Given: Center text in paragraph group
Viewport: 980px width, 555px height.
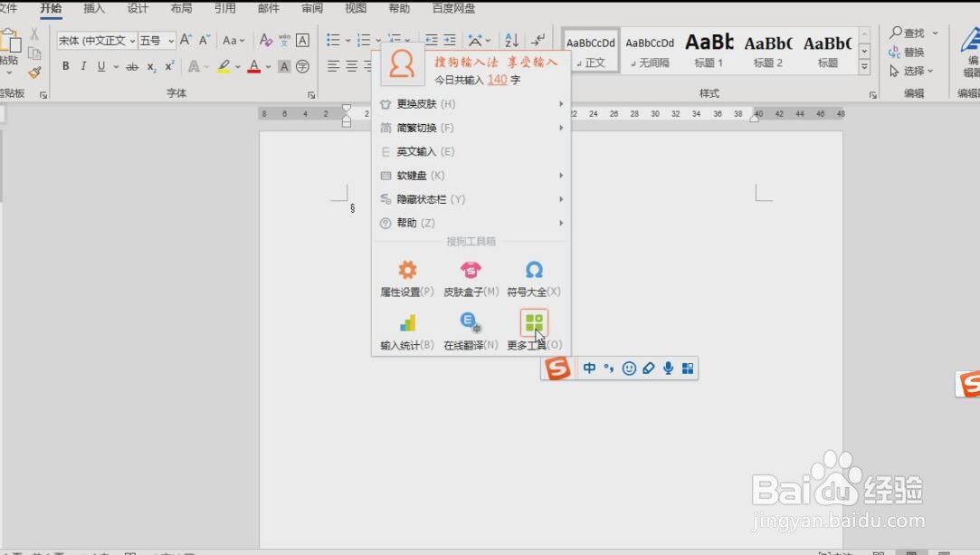Looking at the screenshot, I should coord(352,66).
